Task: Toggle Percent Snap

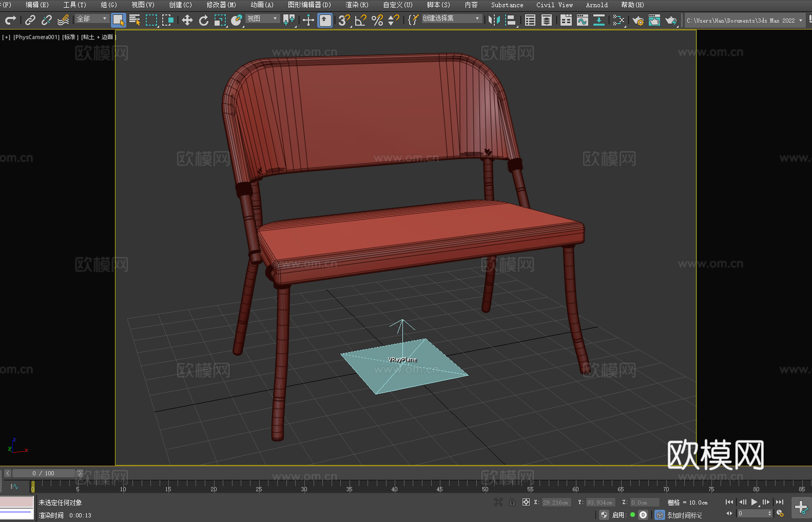Action: click(x=377, y=20)
